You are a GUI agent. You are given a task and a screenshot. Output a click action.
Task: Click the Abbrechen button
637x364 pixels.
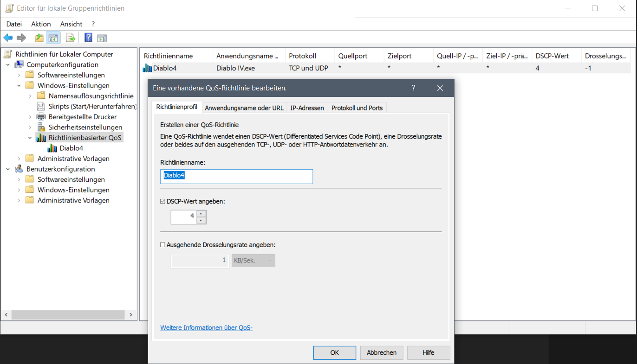[382, 352]
